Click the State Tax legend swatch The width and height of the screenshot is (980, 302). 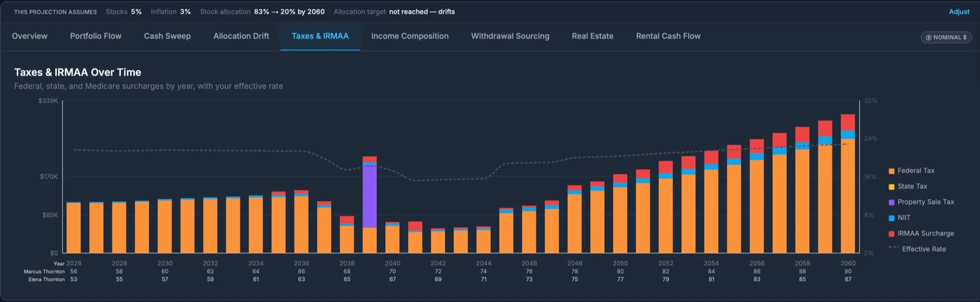[x=891, y=187]
